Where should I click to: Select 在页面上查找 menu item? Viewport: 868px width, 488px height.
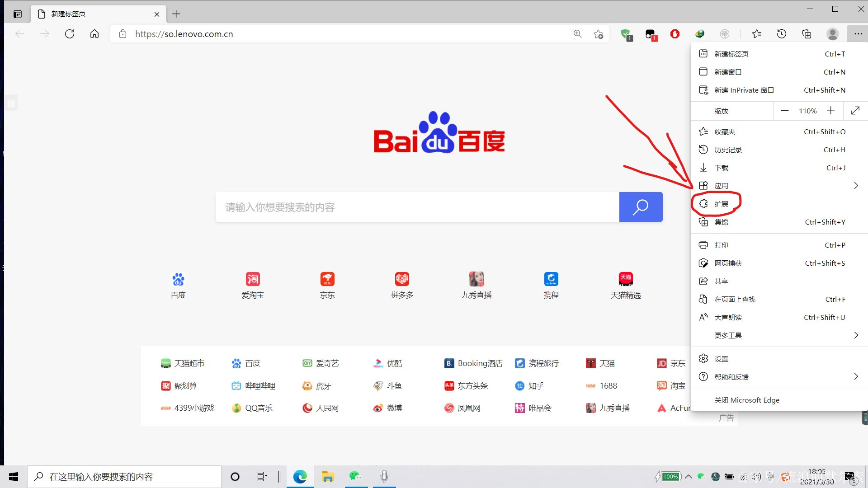[779, 299]
